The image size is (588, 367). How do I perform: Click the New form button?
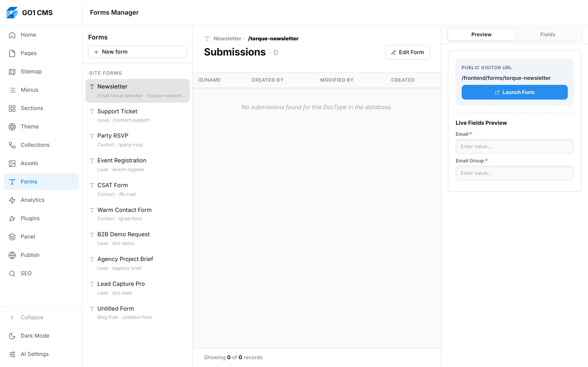pos(138,52)
